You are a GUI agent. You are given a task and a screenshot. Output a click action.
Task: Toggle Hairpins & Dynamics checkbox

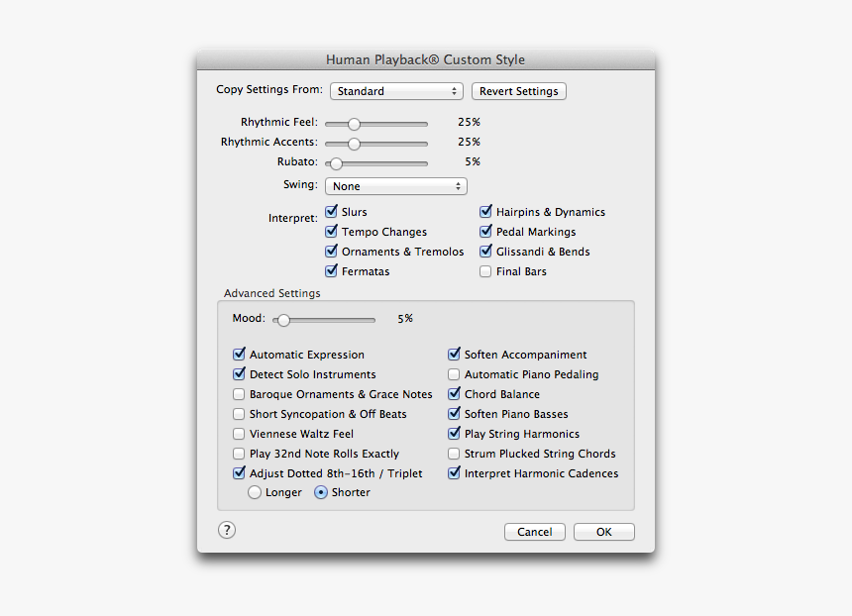[485, 211]
